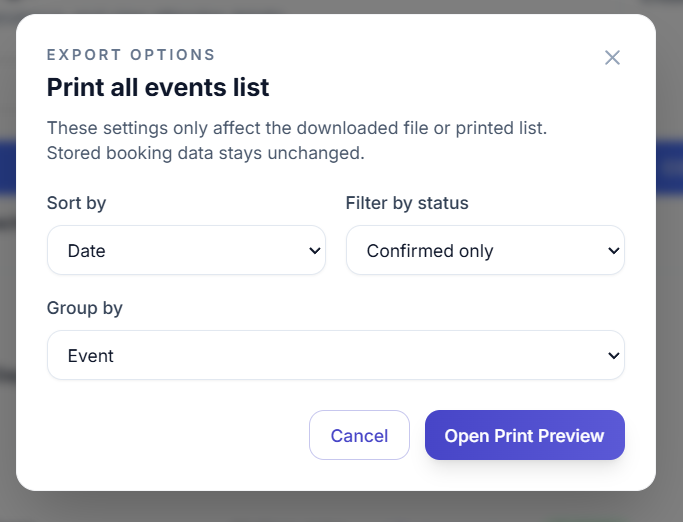Click the "EXPORT OPTIONS" caption text

tap(131, 55)
